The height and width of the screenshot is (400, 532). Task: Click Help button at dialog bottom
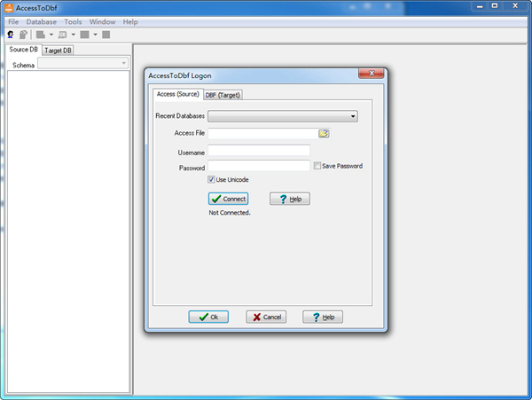pos(323,317)
